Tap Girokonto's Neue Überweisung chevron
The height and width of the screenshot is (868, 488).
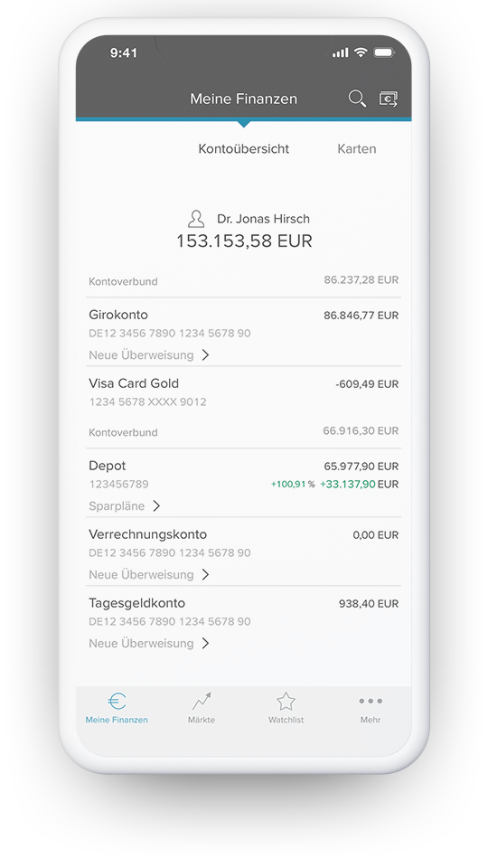[205, 354]
